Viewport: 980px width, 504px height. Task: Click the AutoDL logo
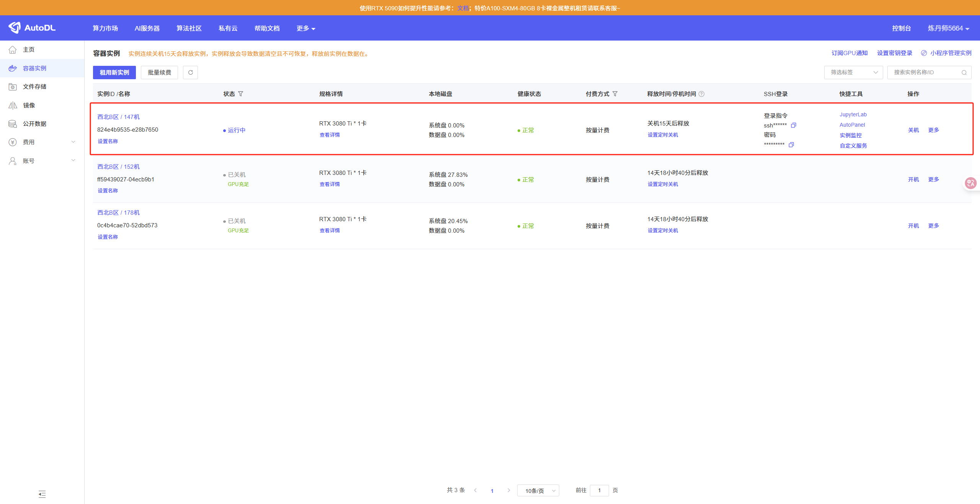coord(32,28)
